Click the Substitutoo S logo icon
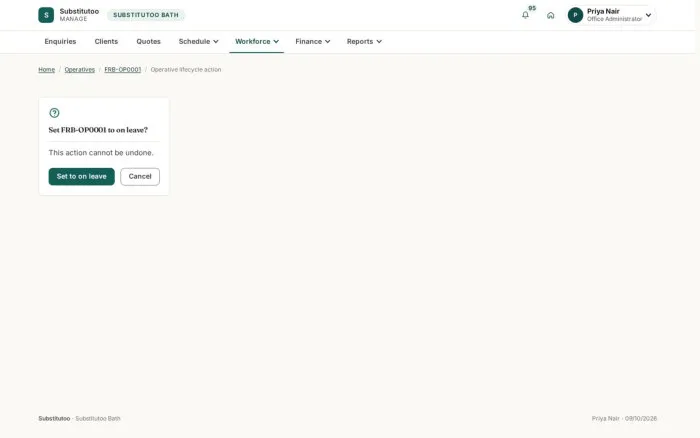Viewport: 700px width, 438px height. tap(46, 15)
